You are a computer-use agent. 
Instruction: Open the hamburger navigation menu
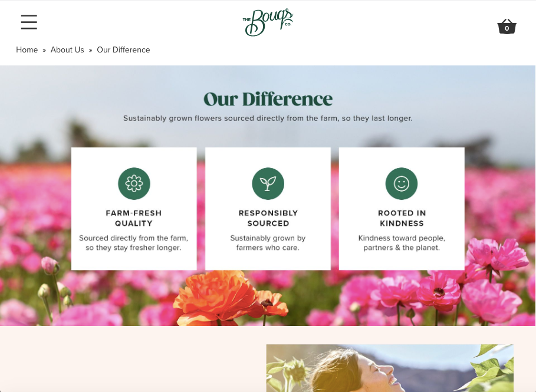(29, 22)
